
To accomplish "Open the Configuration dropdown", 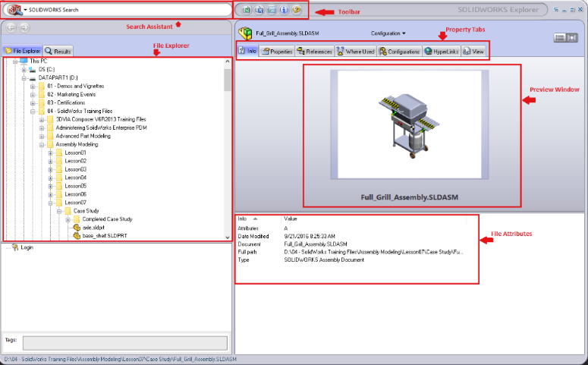I will click(x=388, y=33).
